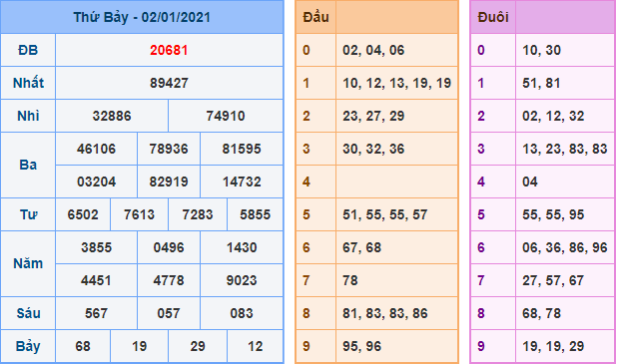The width and height of the screenshot is (618, 364).
Task: Select the Năm prize label
Action: (28, 263)
